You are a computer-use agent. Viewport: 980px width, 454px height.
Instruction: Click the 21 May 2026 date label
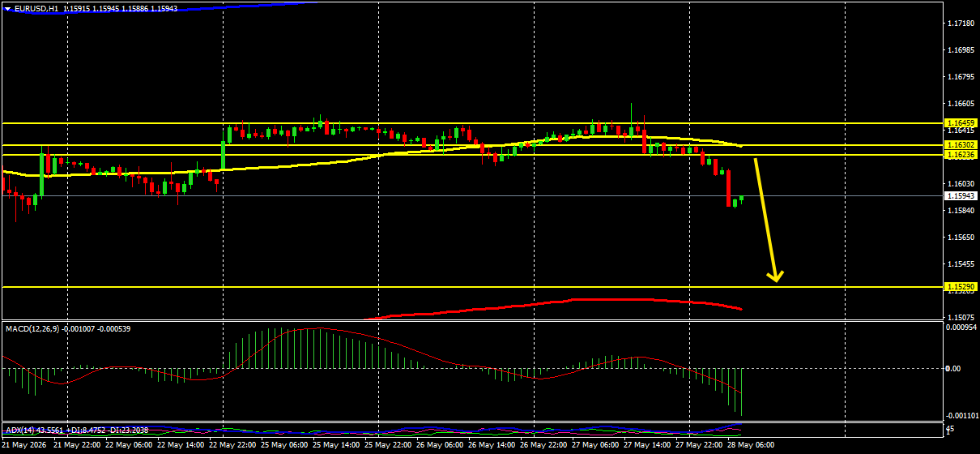tap(24, 446)
